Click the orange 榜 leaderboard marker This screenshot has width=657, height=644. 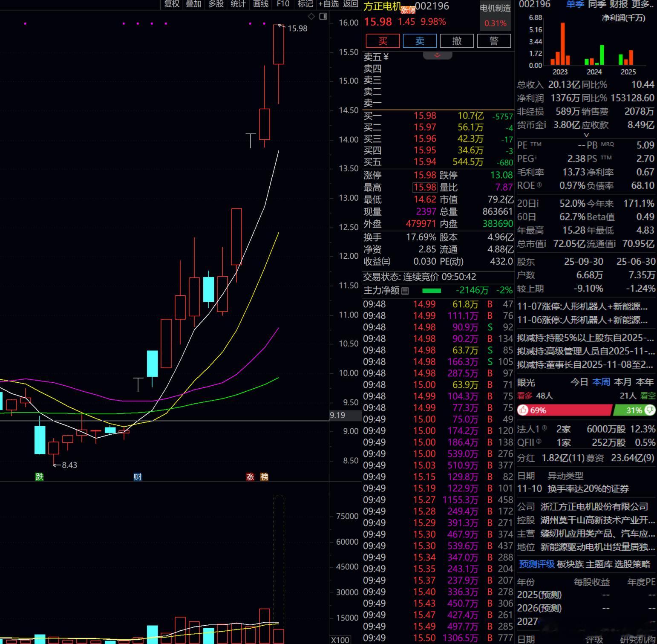click(x=264, y=477)
